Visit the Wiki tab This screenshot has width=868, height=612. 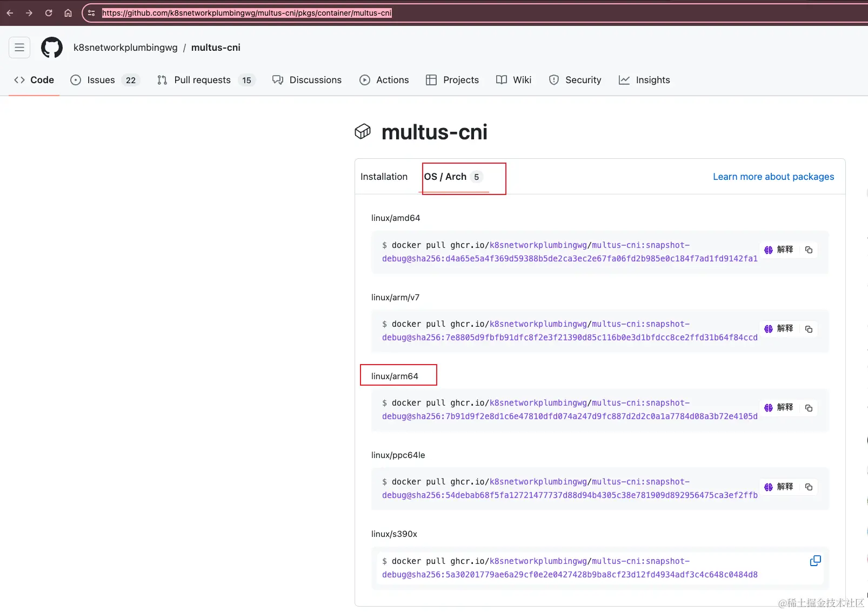pyautogui.click(x=513, y=80)
